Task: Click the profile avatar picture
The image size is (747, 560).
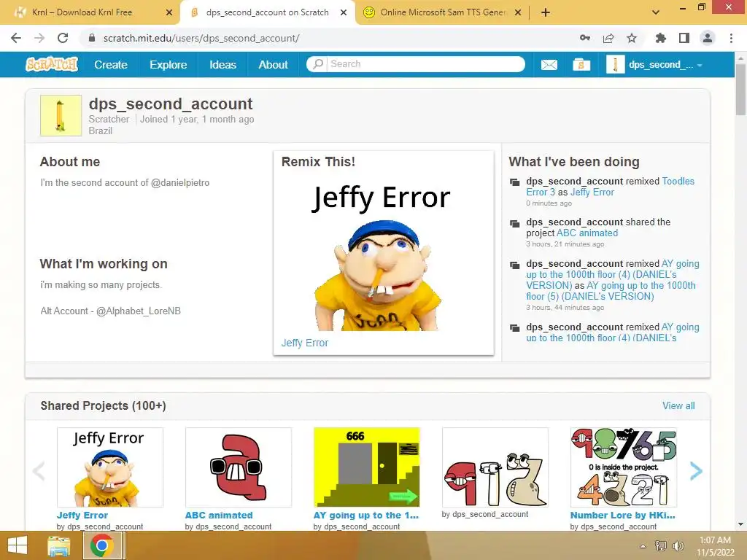Action: coord(61,116)
